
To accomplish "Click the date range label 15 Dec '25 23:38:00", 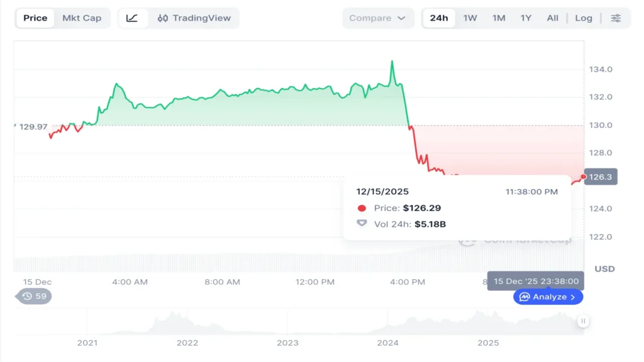I will tap(535, 282).
